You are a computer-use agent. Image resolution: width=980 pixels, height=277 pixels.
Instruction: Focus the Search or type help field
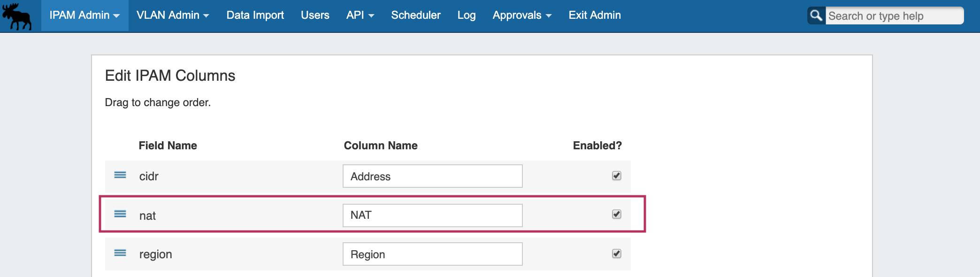tap(894, 16)
